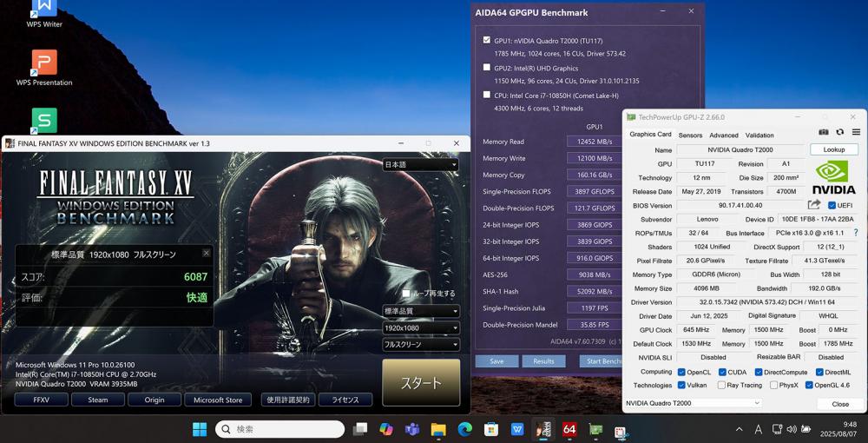The width and height of the screenshot is (868, 443).
Task: Switch to the Advanced tab in GPU-Z
Action: coord(724,136)
